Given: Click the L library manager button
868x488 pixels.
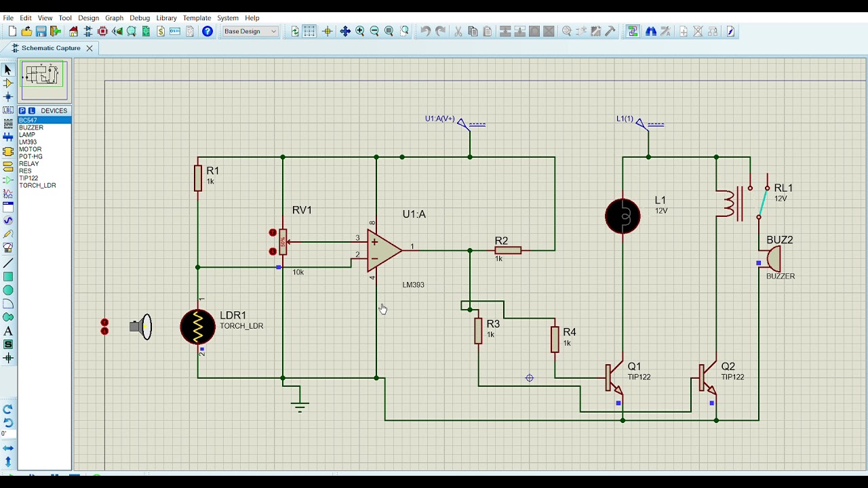Looking at the screenshot, I should [31, 110].
